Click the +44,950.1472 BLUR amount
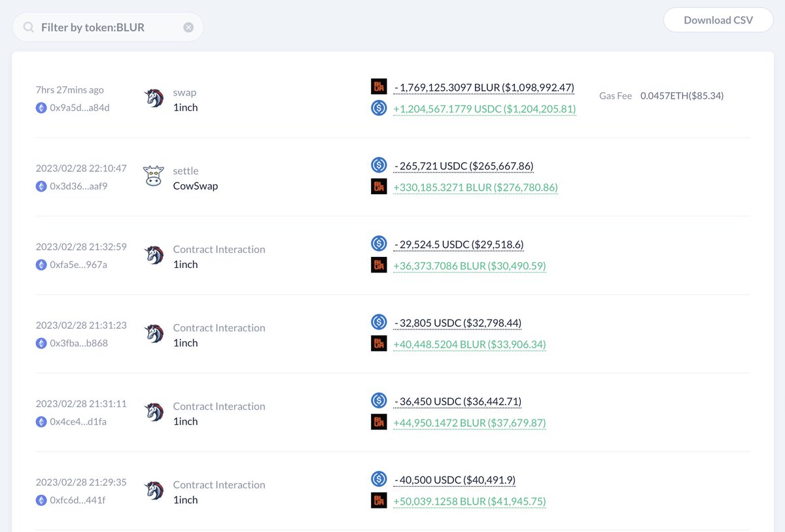Screen dimensions: 785x532 (x=470, y=423)
